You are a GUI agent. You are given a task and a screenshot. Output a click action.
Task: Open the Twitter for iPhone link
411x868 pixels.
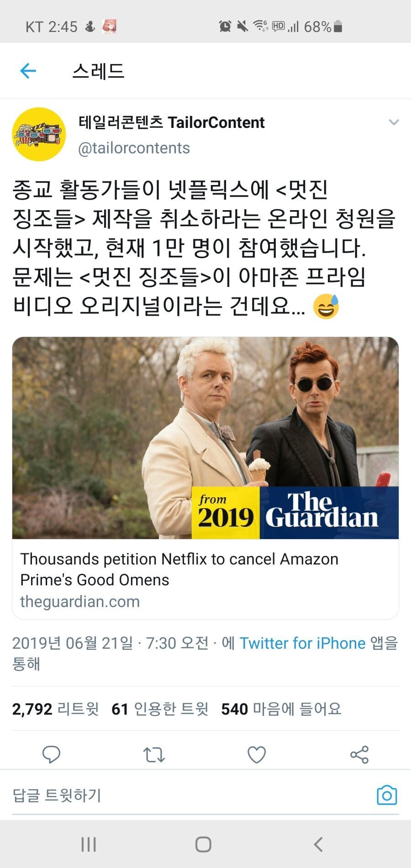coord(302,643)
